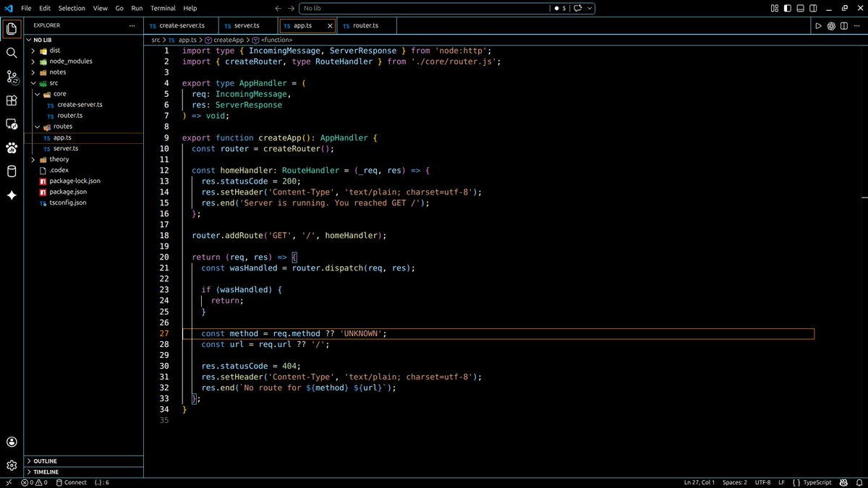The image size is (868, 488).
Task: Open errors and warnings in status bar
Action: click(x=34, y=482)
